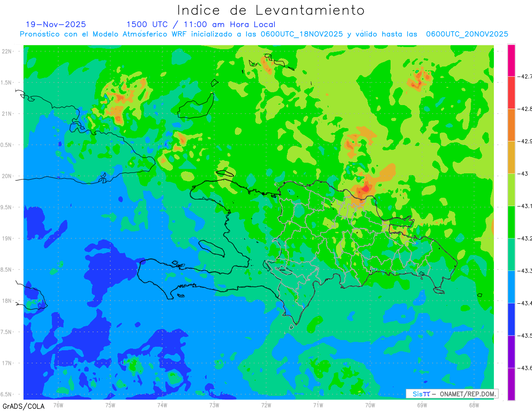Click legend value '-43.2'

[526, 239]
